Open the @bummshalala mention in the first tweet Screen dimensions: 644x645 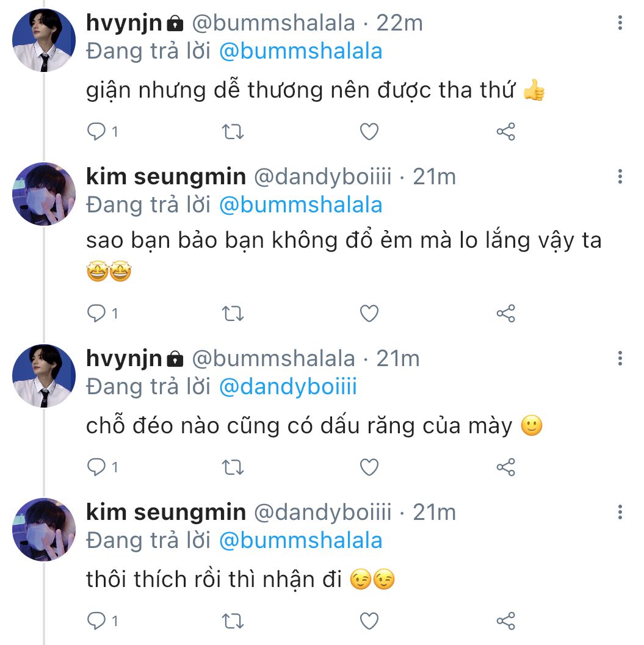click(x=300, y=51)
